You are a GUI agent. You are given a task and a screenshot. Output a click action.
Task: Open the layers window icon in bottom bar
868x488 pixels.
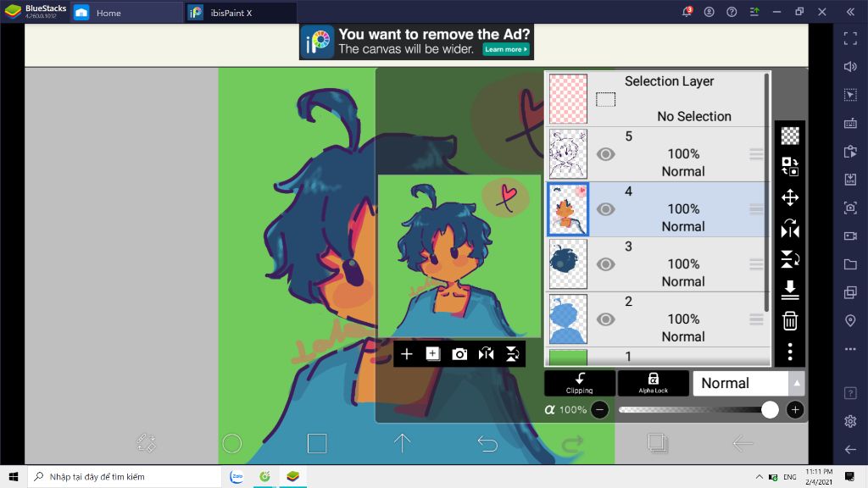coord(658,443)
